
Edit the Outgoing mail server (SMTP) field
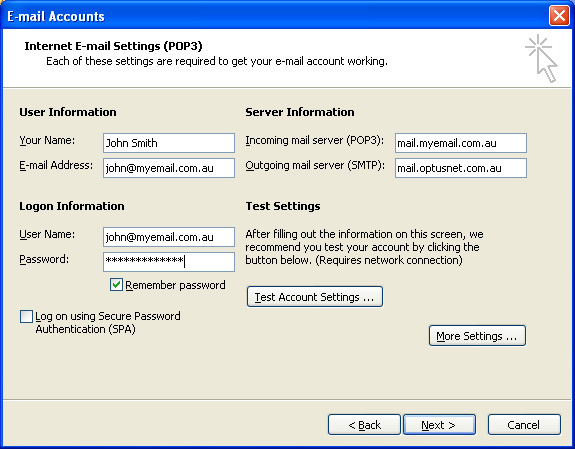click(x=461, y=168)
